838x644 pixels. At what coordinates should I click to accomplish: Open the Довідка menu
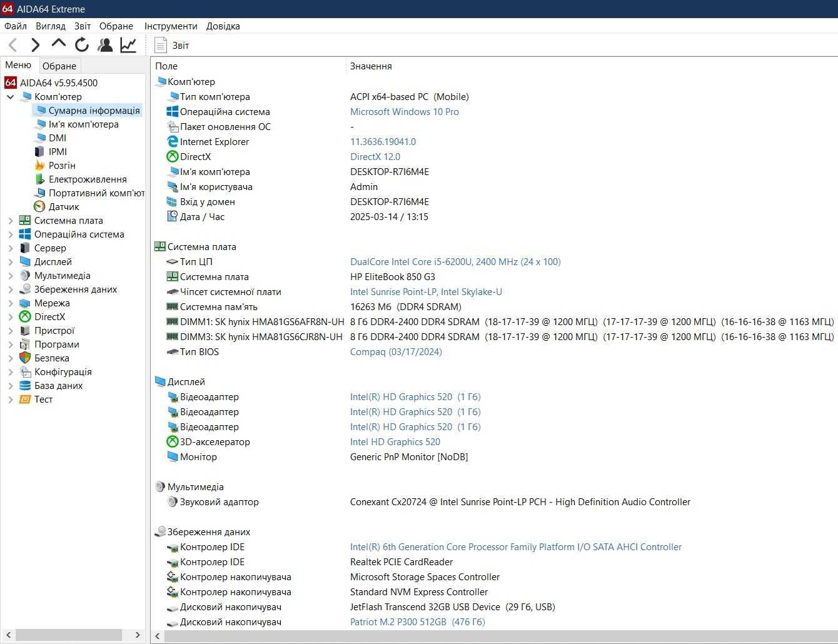point(223,26)
